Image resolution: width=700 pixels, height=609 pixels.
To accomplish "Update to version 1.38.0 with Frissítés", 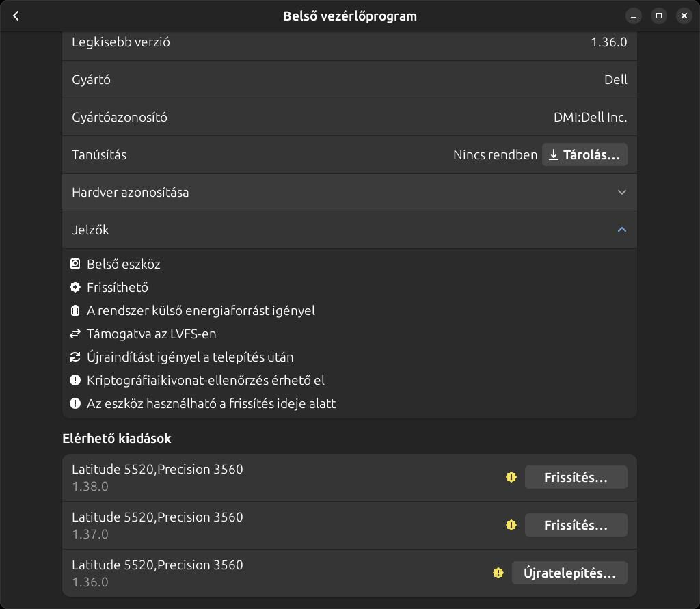I will coord(576,478).
